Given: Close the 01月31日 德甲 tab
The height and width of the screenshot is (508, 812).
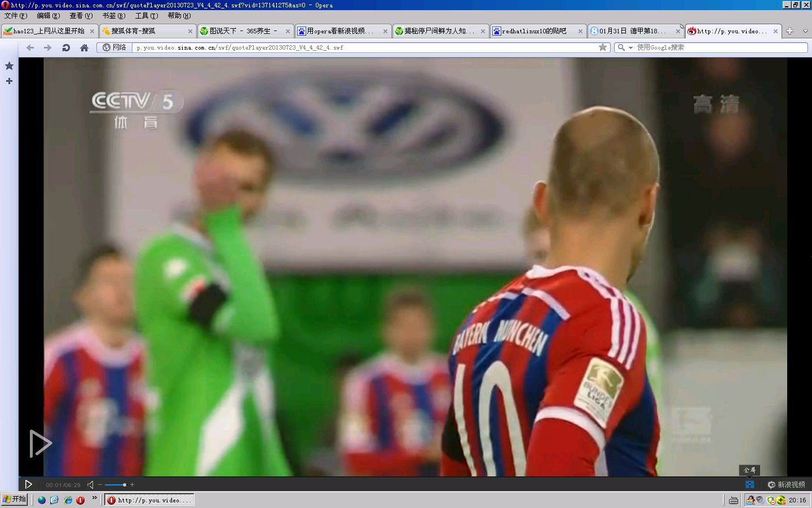Looking at the screenshot, I should click(678, 32).
